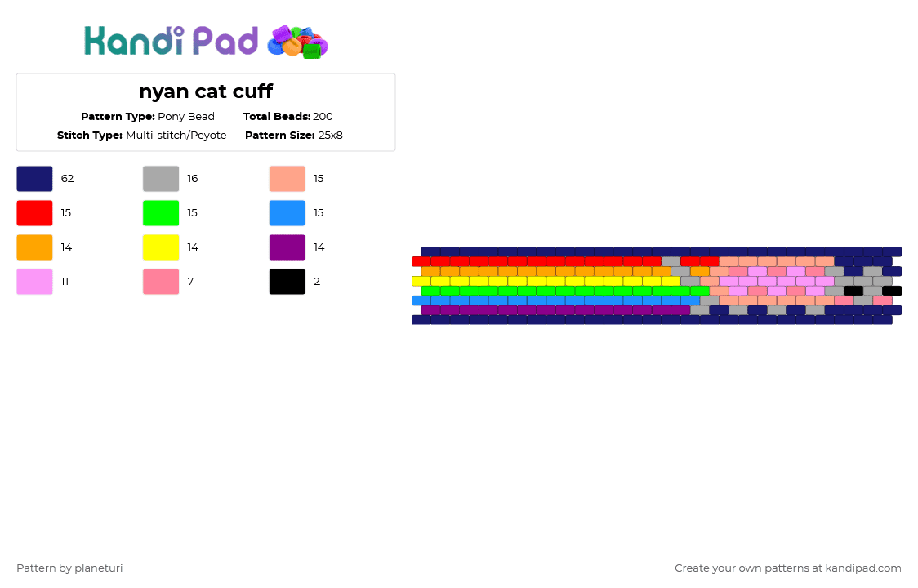This screenshot has height=588, width=918.
Task: Select the black color swatch
Action: (287, 282)
